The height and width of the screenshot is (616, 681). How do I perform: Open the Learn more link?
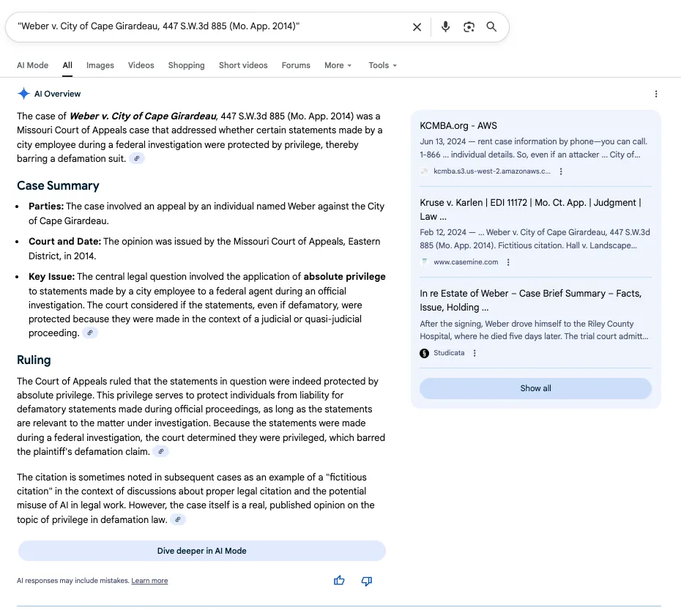(149, 581)
